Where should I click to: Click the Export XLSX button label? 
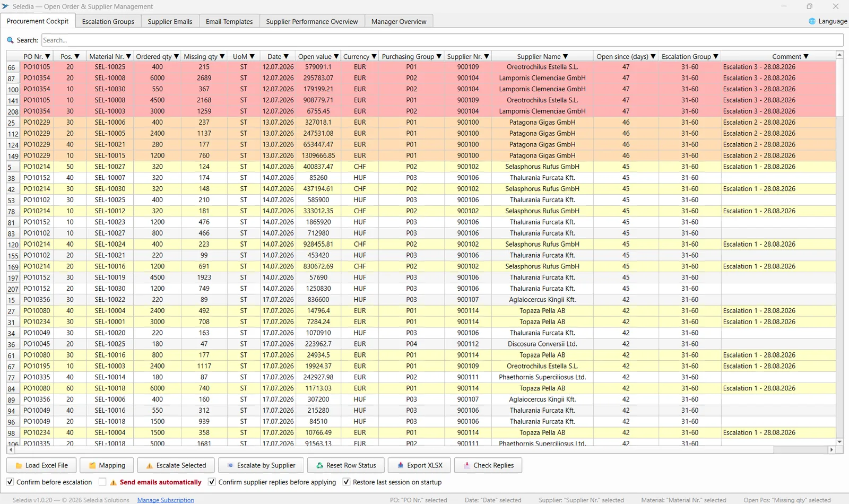pos(424,465)
